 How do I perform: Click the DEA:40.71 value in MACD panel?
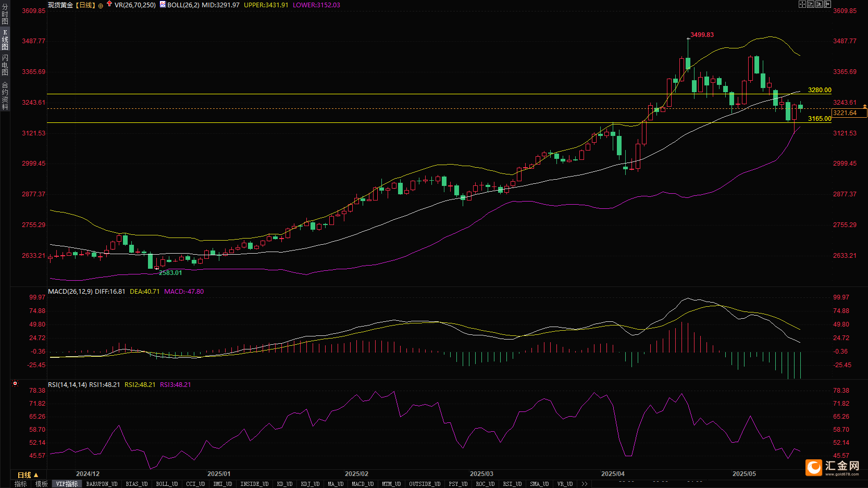coord(145,292)
